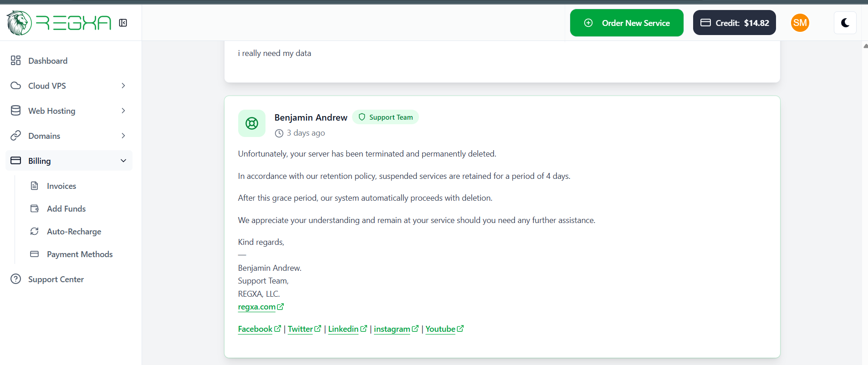Collapse the Billing submenu chevron
The height and width of the screenshot is (365, 868).
click(123, 161)
